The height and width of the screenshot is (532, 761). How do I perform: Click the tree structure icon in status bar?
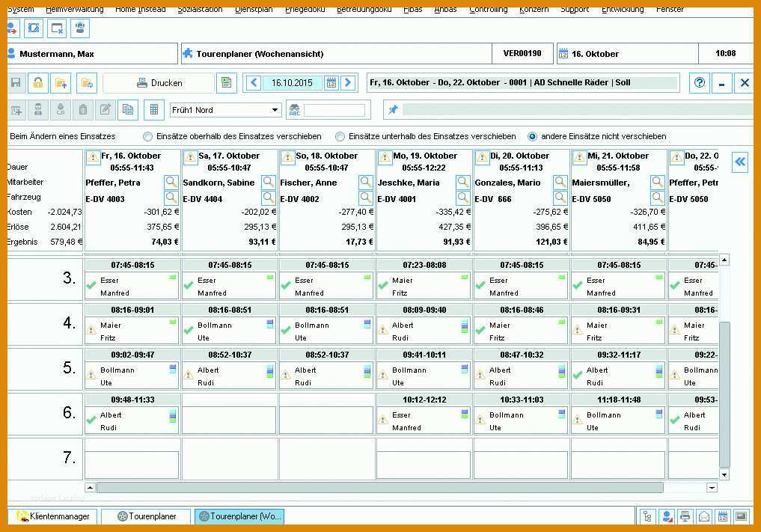(647, 516)
